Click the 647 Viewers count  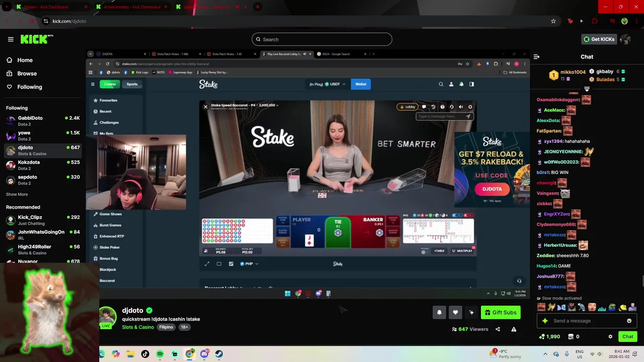pyautogui.click(x=470, y=329)
